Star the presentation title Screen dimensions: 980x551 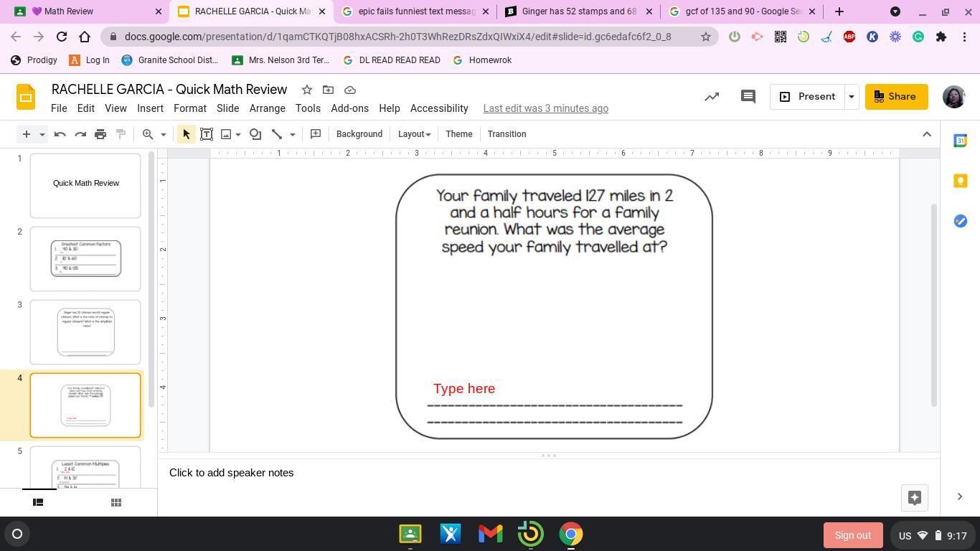point(307,90)
